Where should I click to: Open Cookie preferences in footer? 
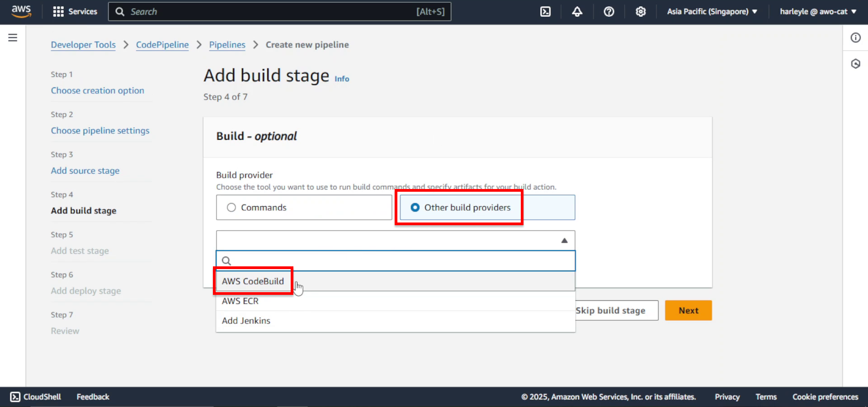tap(825, 397)
